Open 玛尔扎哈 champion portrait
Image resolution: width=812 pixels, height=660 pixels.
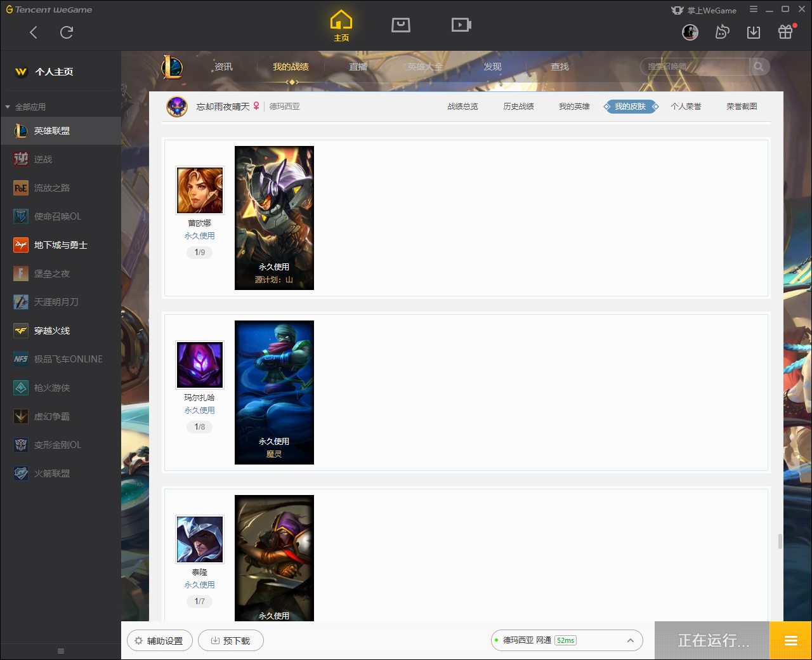coord(200,365)
